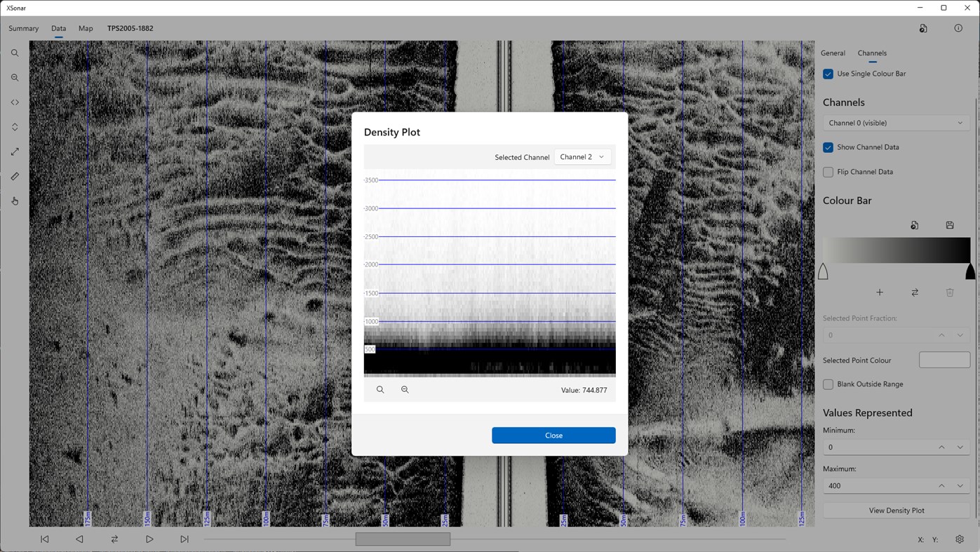Select the pointing hand tool
This screenshot has height=552, width=980.
point(15,201)
